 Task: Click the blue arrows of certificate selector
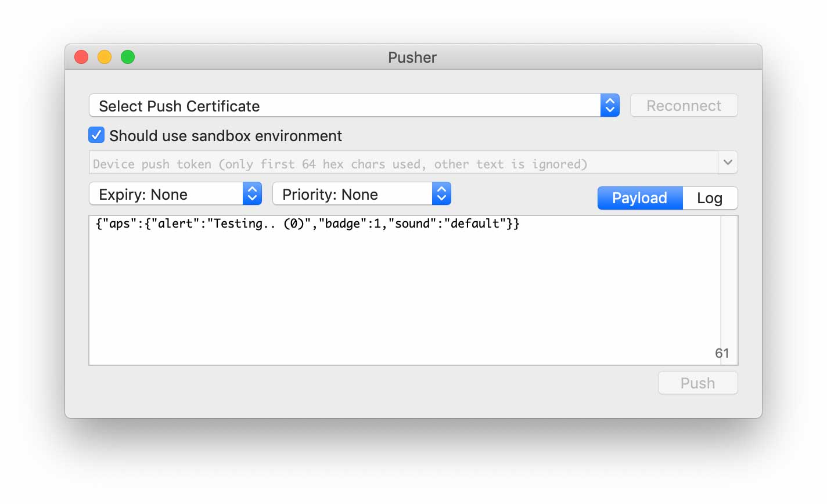(610, 106)
